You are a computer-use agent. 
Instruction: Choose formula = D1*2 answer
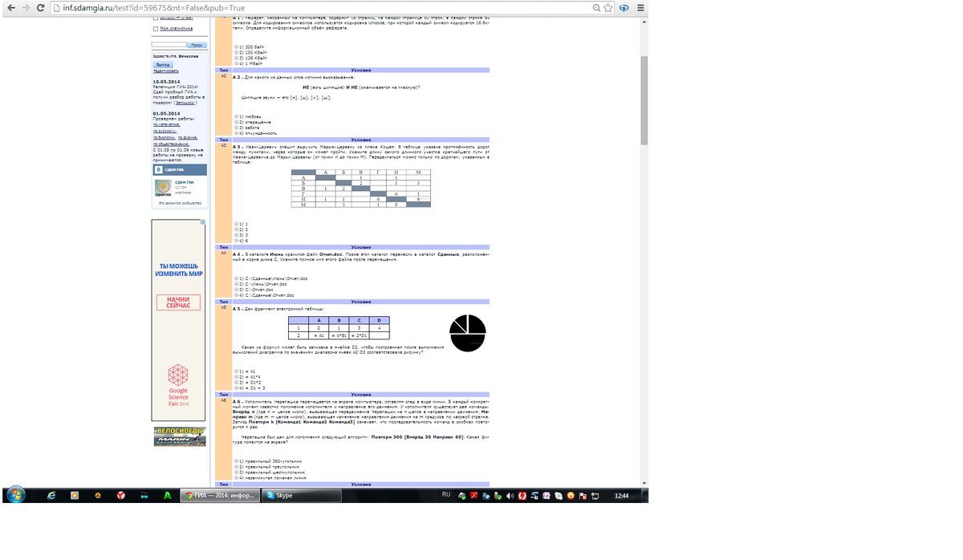click(x=238, y=382)
